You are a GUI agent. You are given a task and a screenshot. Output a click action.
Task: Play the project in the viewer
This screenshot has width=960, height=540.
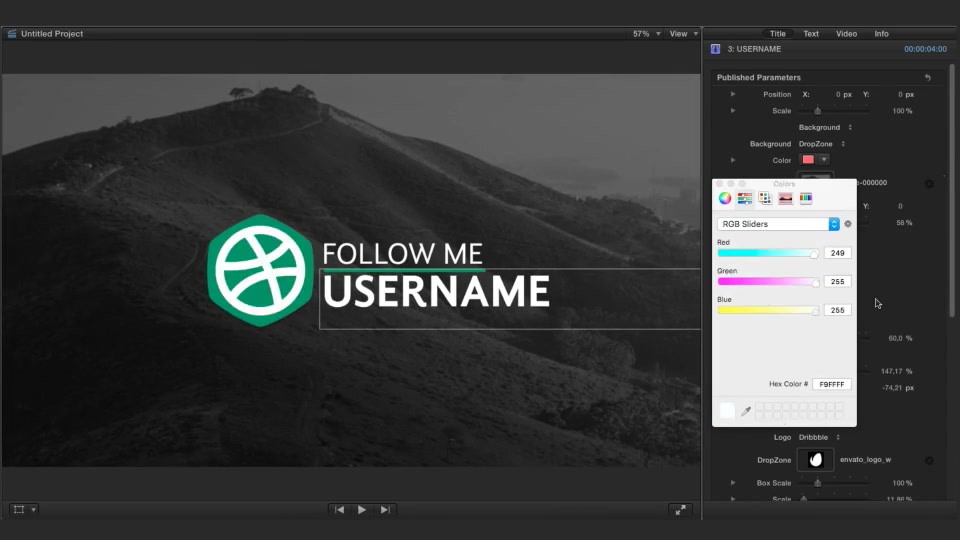pos(362,509)
